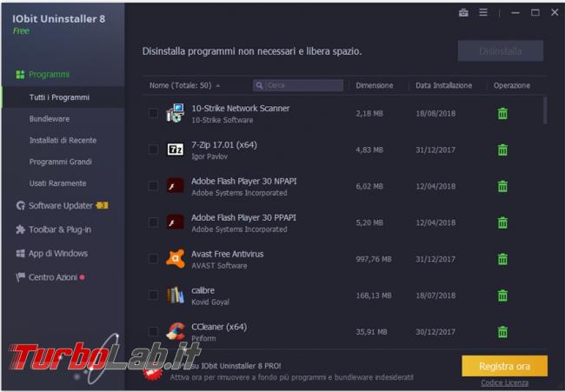Viewport: 565px width, 392px height.
Task: Open Software Updater section
Action: [61, 206]
